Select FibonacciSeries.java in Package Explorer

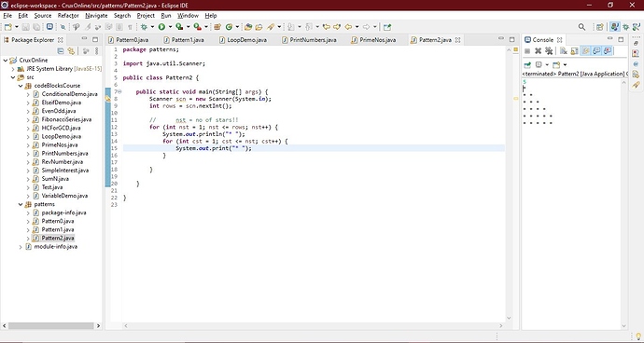[66, 119]
